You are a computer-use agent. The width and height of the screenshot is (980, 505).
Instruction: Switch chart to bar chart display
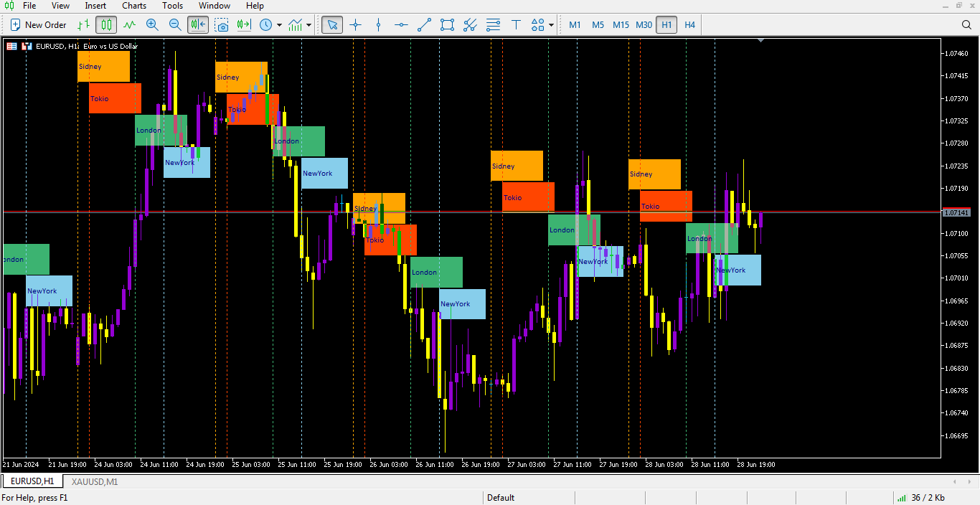point(83,25)
